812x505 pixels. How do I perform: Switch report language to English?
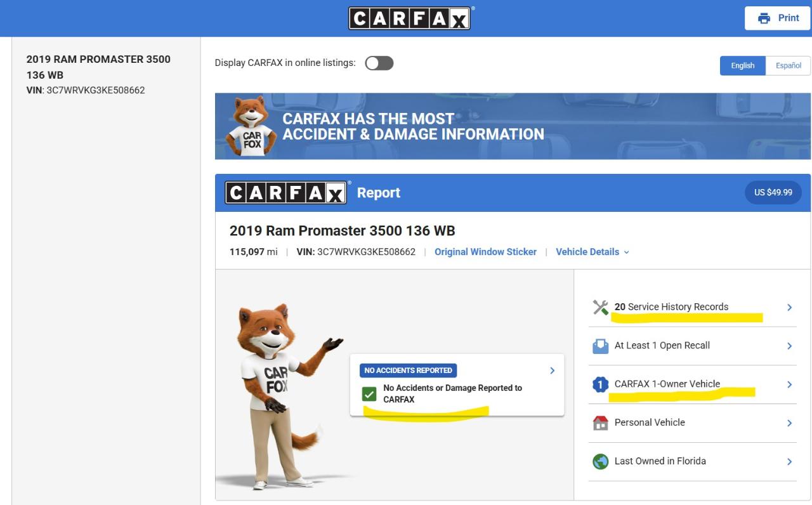coord(743,65)
